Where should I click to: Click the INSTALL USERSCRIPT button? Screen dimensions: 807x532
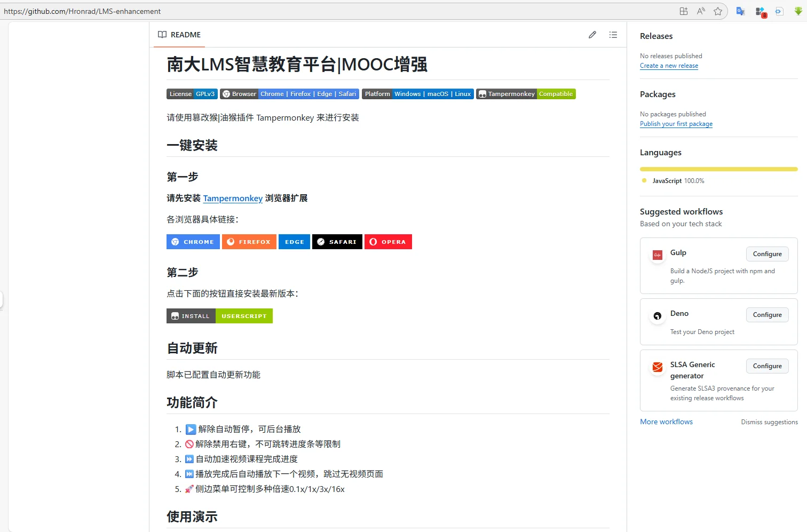click(x=219, y=315)
